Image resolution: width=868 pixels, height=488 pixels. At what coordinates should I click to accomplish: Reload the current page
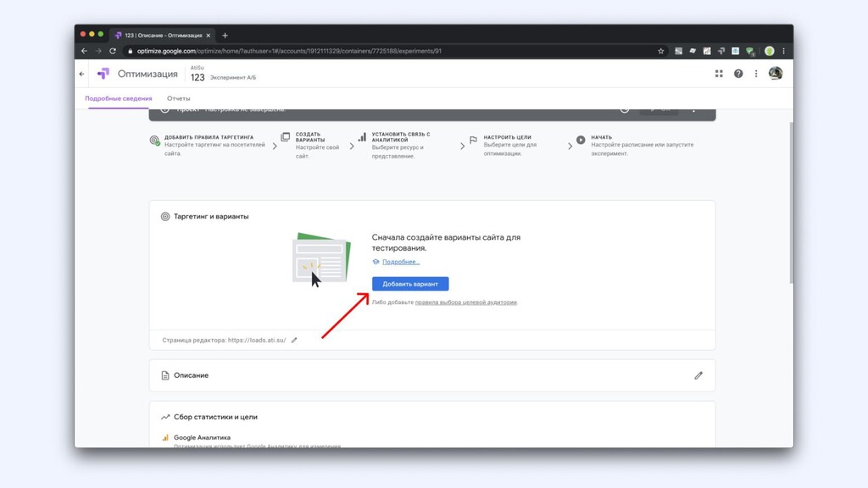pyautogui.click(x=113, y=51)
